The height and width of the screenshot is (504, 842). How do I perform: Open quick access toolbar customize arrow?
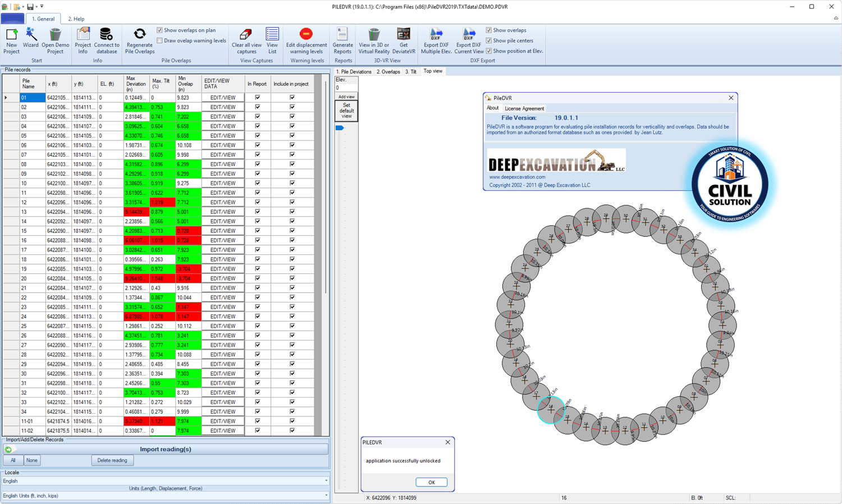point(42,7)
